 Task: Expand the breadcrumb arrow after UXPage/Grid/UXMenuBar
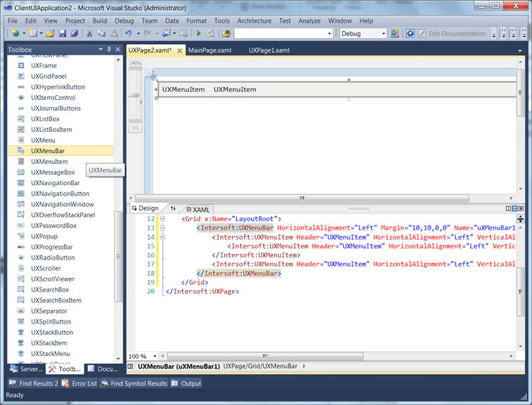(x=304, y=366)
